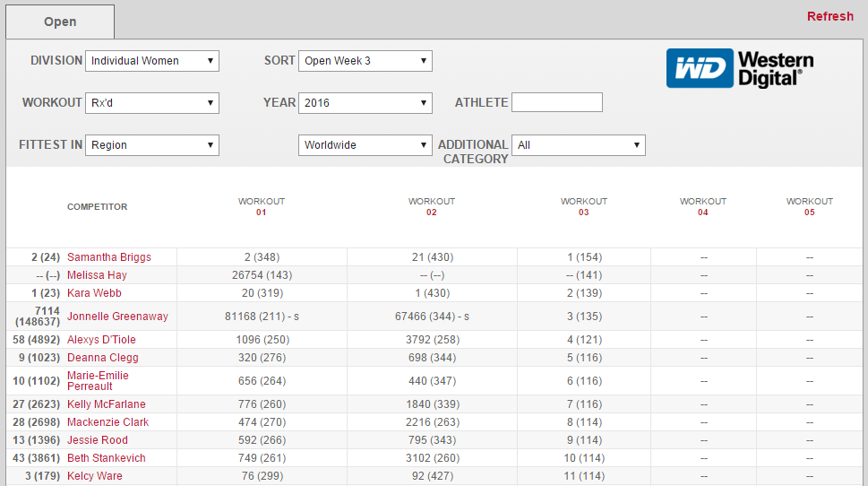Image resolution: width=868 pixels, height=486 pixels.
Task: Select Kelly McFarlane score 1840 (339)
Action: 433,404
